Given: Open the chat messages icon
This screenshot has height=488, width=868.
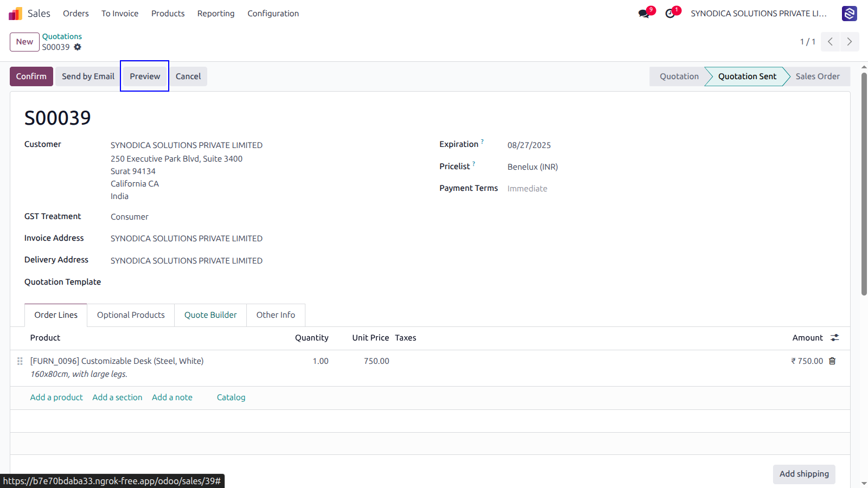Looking at the screenshot, I should [x=644, y=14].
